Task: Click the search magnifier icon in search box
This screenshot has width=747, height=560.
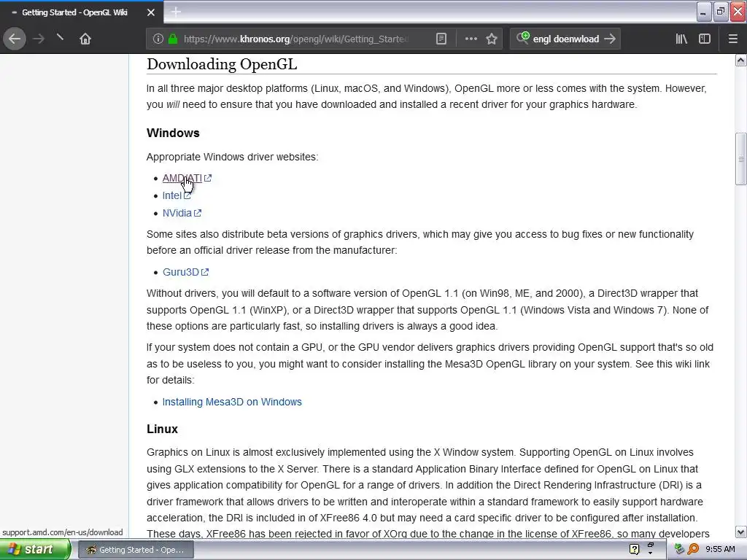Action: [522, 38]
